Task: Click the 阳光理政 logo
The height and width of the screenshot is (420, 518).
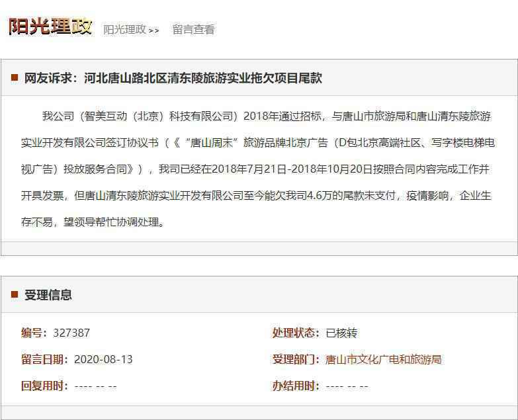Action: click(x=50, y=26)
